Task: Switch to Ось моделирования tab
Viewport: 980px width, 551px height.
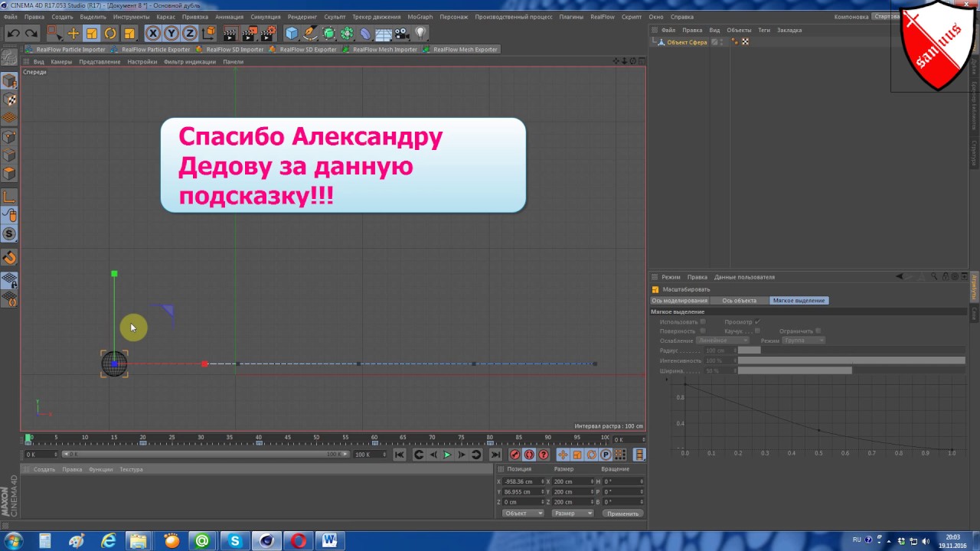Action: click(680, 301)
